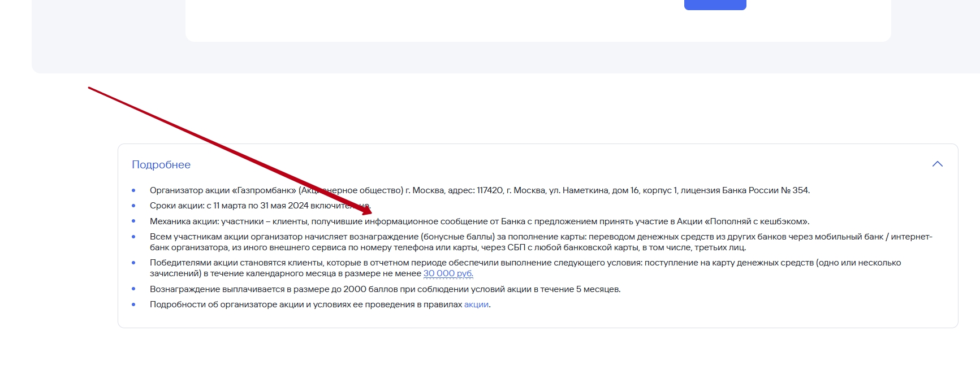980x383 pixels.
Task: Collapse the Подробнее section with the chevron
Action: tap(937, 164)
